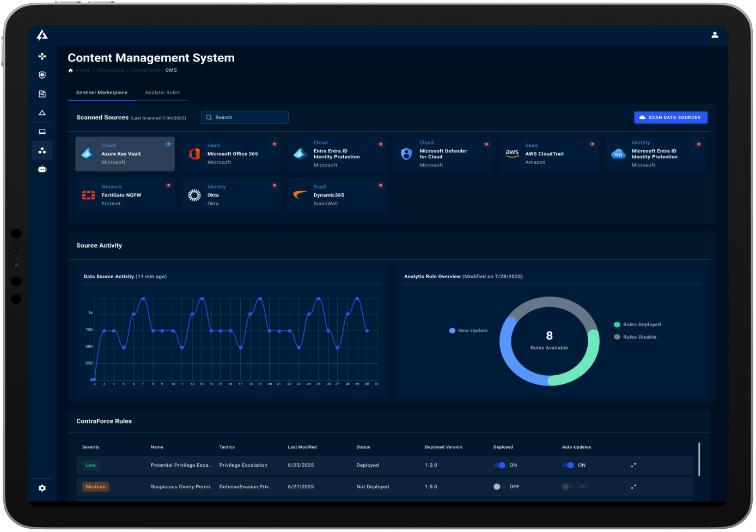This screenshot has width=756, height=532.
Task: Click the Okta sunburst logo
Action: [194, 195]
